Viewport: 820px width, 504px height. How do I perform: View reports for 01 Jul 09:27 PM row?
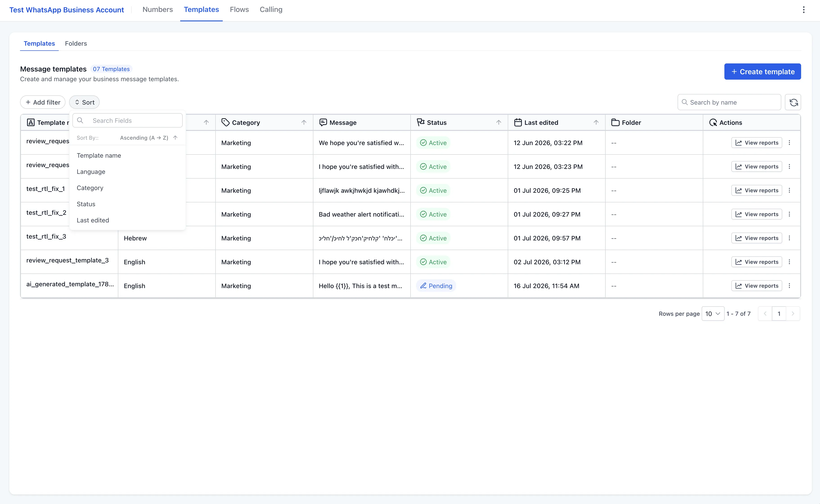(x=757, y=214)
